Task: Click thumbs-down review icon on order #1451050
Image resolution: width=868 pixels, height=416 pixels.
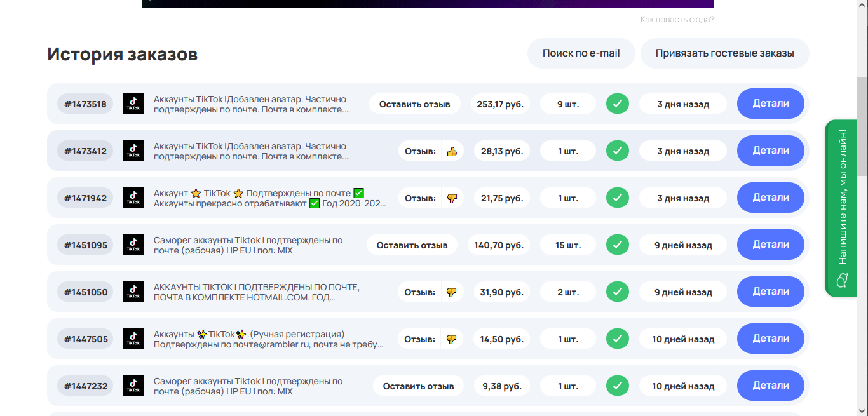Action: coord(452,292)
